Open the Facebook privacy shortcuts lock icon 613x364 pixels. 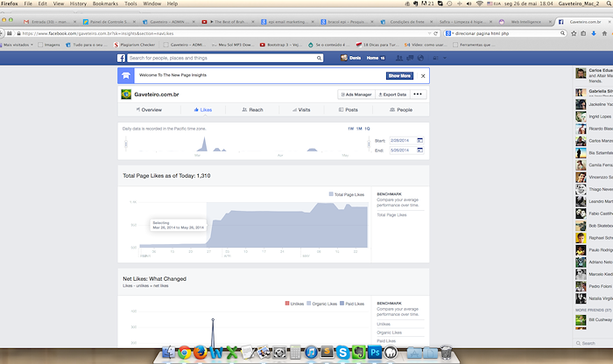tap(435, 58)
